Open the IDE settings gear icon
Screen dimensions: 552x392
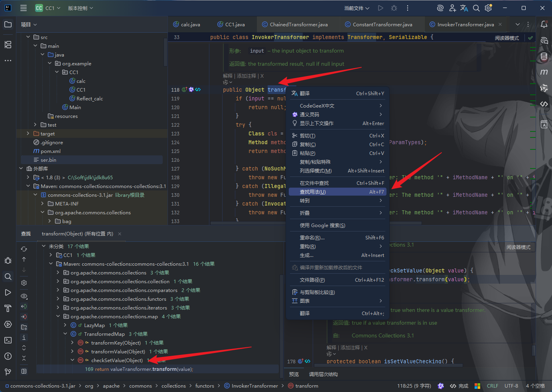(488, 8)
